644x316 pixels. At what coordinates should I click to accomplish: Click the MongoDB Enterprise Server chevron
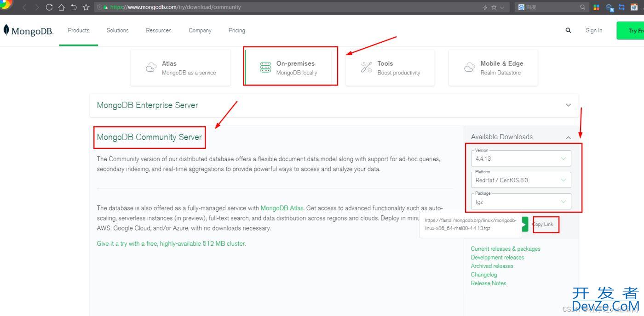point(568,105)
